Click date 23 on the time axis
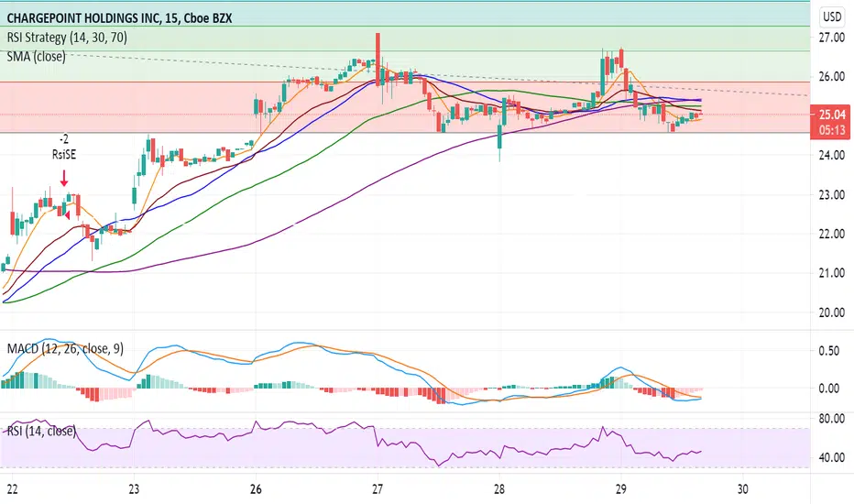Viewport: 854px width, 504px height. tap(134, 488)
